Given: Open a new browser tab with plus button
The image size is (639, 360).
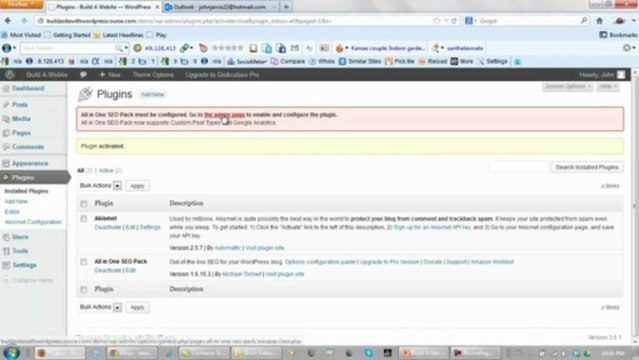Looking at the screenshot, I should tap(286, 7).
